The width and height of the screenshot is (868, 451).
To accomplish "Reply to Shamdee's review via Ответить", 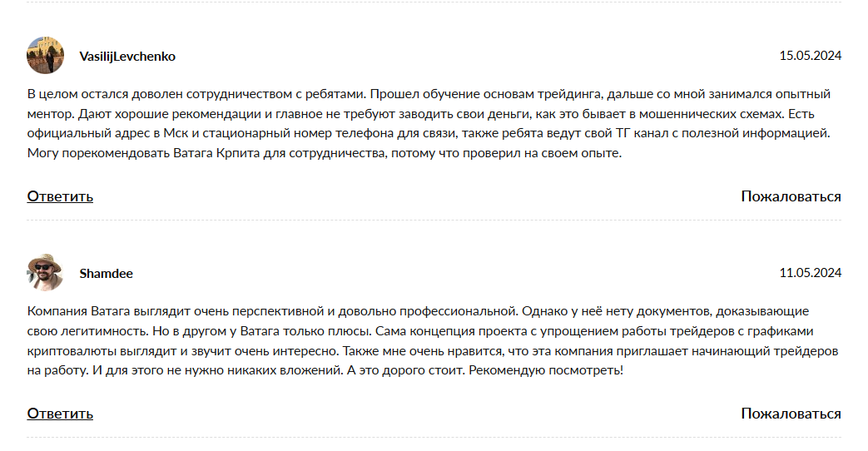I will coord(60,414).
